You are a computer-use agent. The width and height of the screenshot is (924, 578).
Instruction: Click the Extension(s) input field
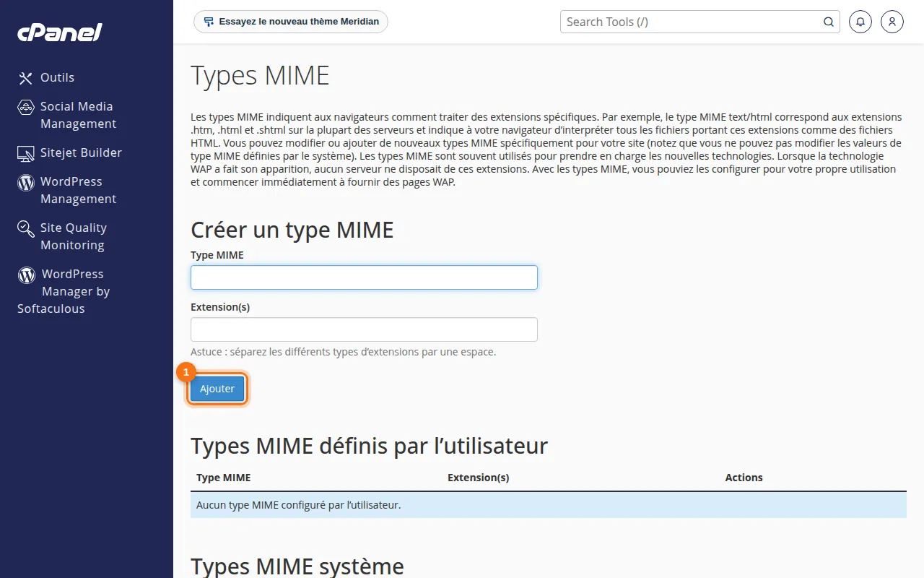364,329
